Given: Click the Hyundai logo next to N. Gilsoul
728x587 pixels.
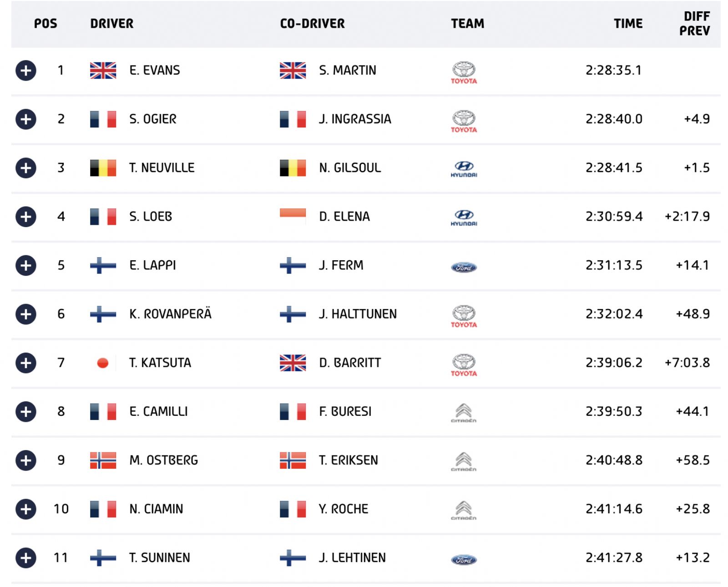Looking at the screenshot, I should 464,169.
